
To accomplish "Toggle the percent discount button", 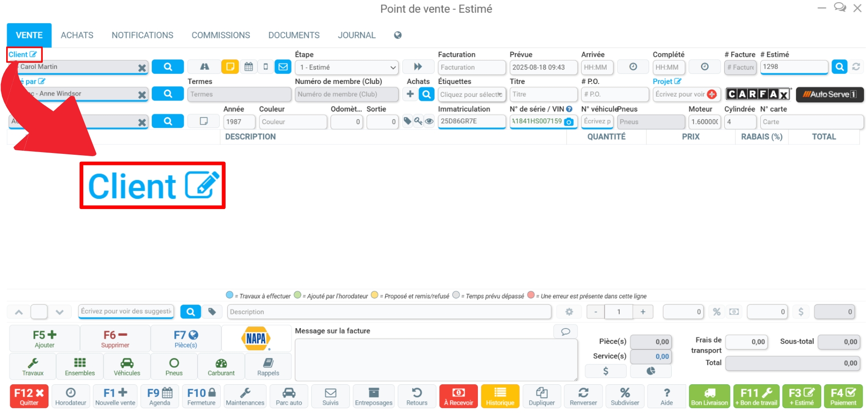I will [x=717, y=312].
